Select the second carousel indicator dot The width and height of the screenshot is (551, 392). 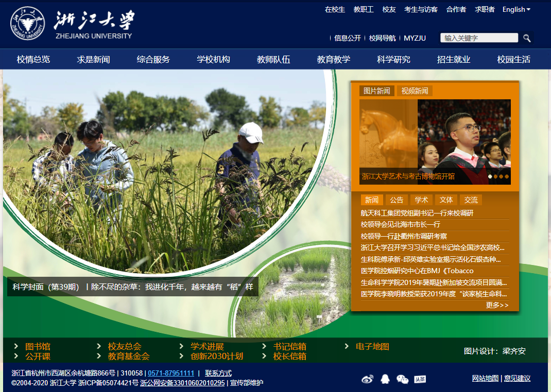coord(495,176)
